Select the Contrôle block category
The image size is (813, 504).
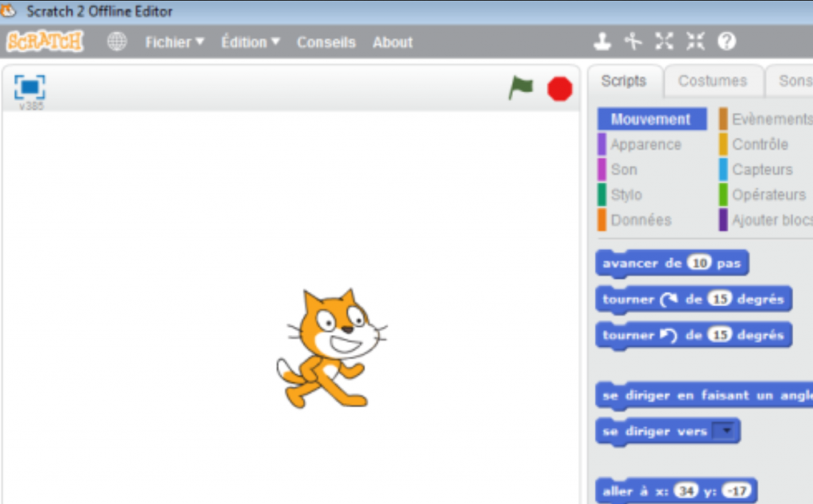(x=760, y=144)
